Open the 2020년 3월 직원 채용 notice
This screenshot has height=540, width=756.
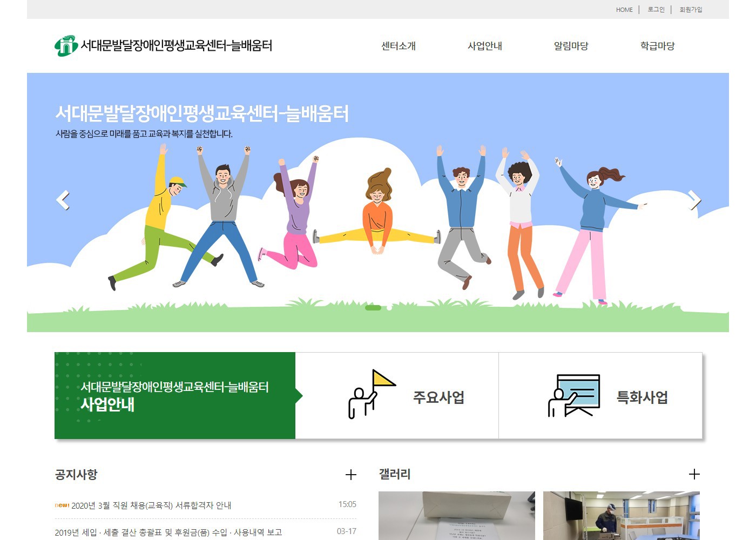coord(151,505)
